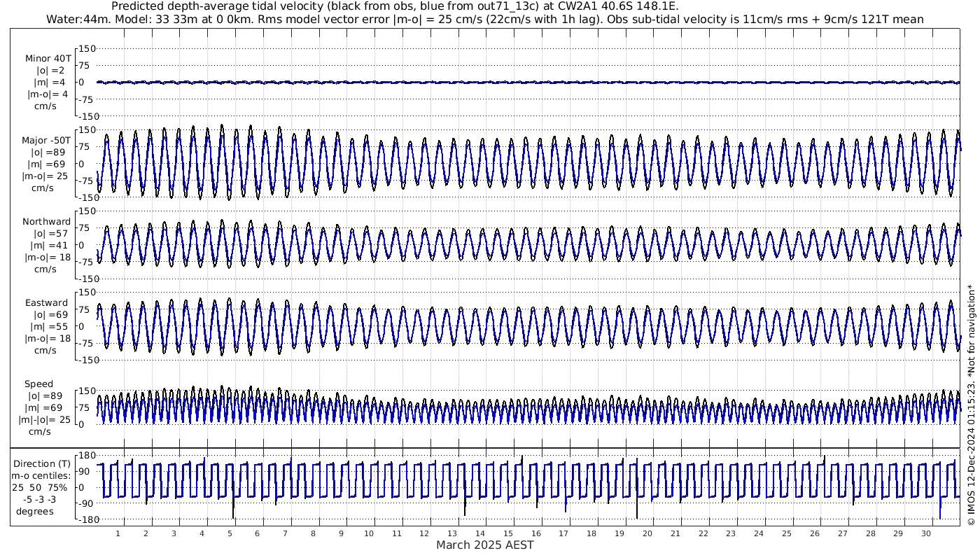980x560 pixels.
Task: Select the 'Major -50T' panel label
Action: pyautogui.click(x=46, y=141)
